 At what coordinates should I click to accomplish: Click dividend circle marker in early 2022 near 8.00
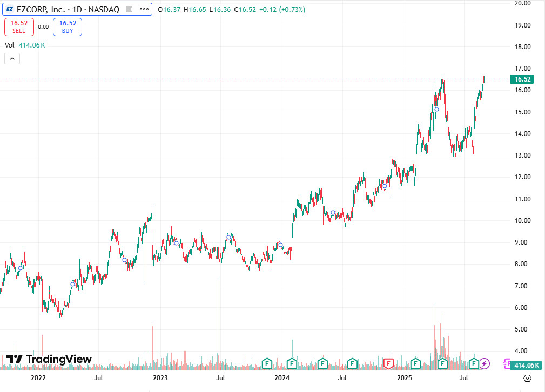coord(20,268)
